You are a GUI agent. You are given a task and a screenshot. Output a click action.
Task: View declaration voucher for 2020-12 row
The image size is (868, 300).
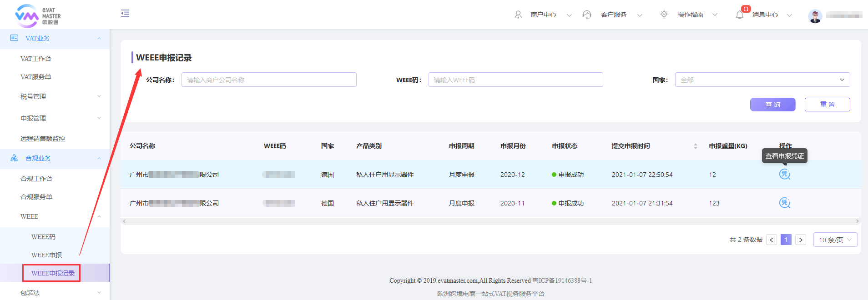point(785,175)
